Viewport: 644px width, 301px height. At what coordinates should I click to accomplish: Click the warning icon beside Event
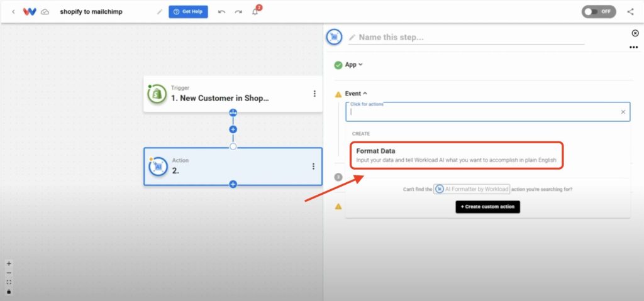[338, 94]
